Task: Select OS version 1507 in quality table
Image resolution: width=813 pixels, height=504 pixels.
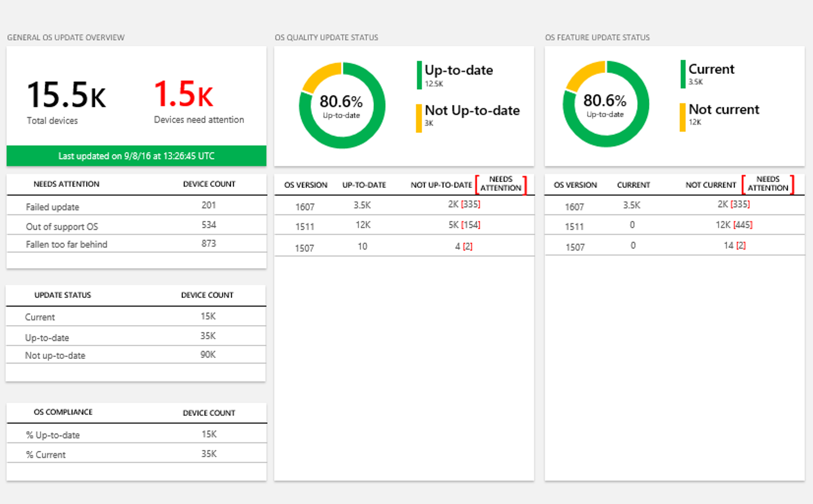Action: (304, 248)
